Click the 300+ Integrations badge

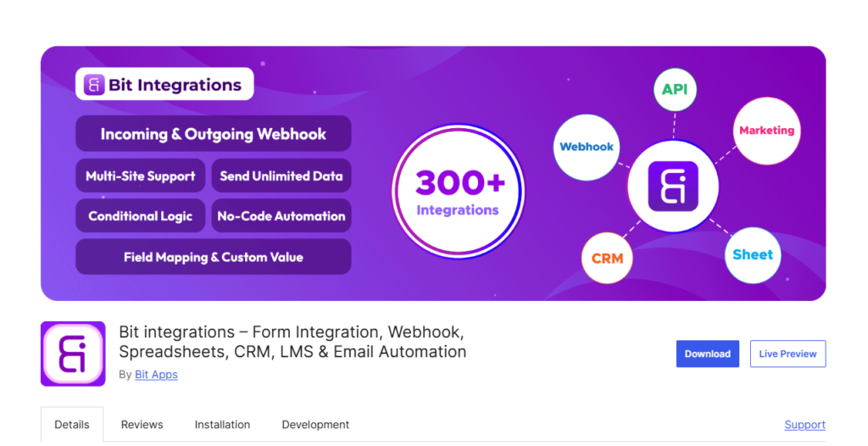click(x=458, y=192)
